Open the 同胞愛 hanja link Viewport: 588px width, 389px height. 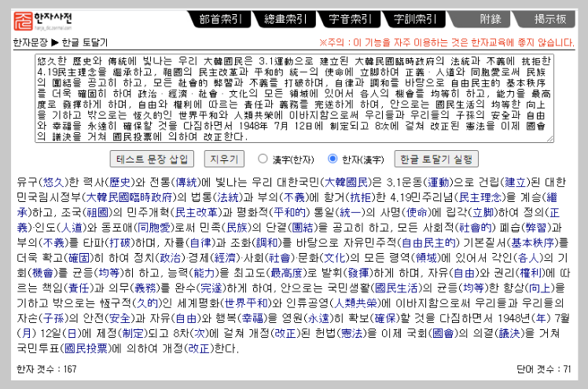coord(154,227)
